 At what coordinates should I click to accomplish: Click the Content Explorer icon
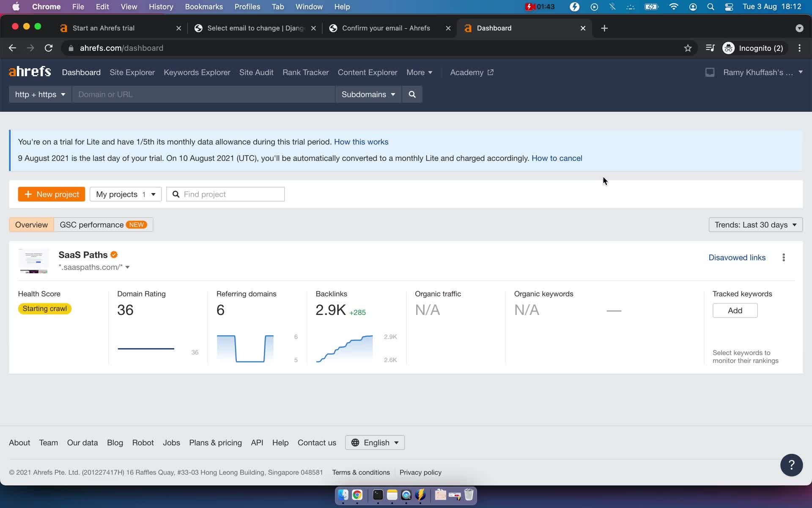(x=368, y=72)
